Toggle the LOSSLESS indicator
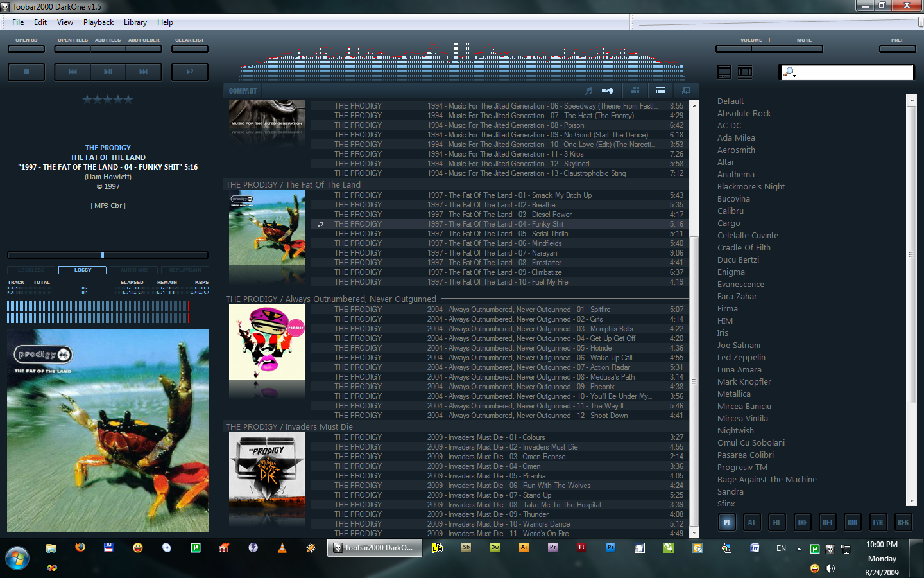Image resolution: width=924 pixels, height=578 pixels. (31, 270)
